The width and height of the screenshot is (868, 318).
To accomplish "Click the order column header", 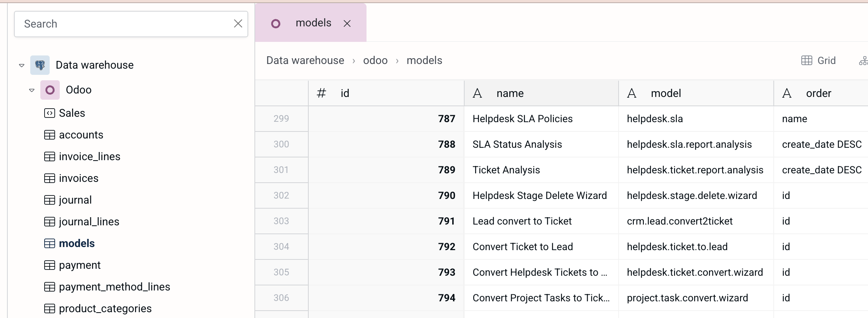I will (821, 93).
